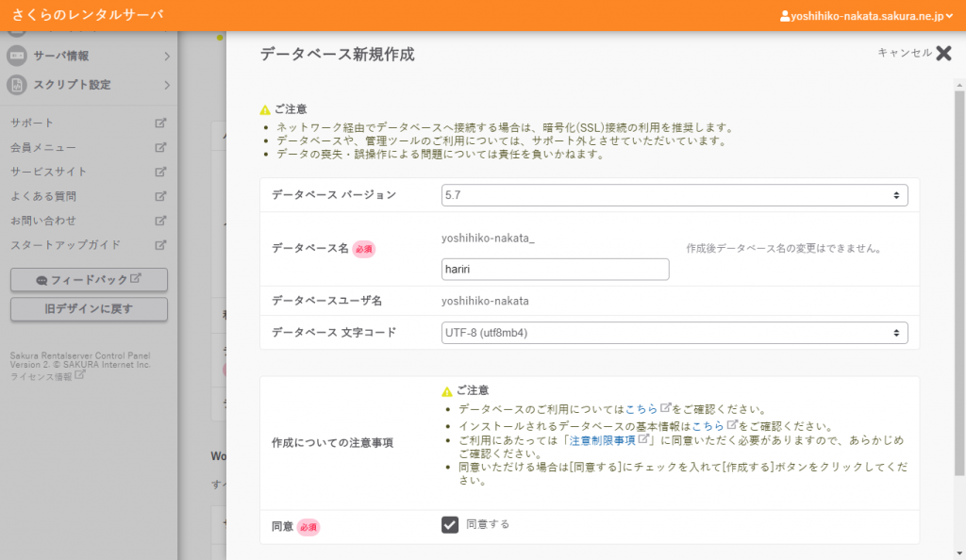Expand the サーバ情報 chevron
This screenshot has height=560, width=966.
[x=167, y=56]
